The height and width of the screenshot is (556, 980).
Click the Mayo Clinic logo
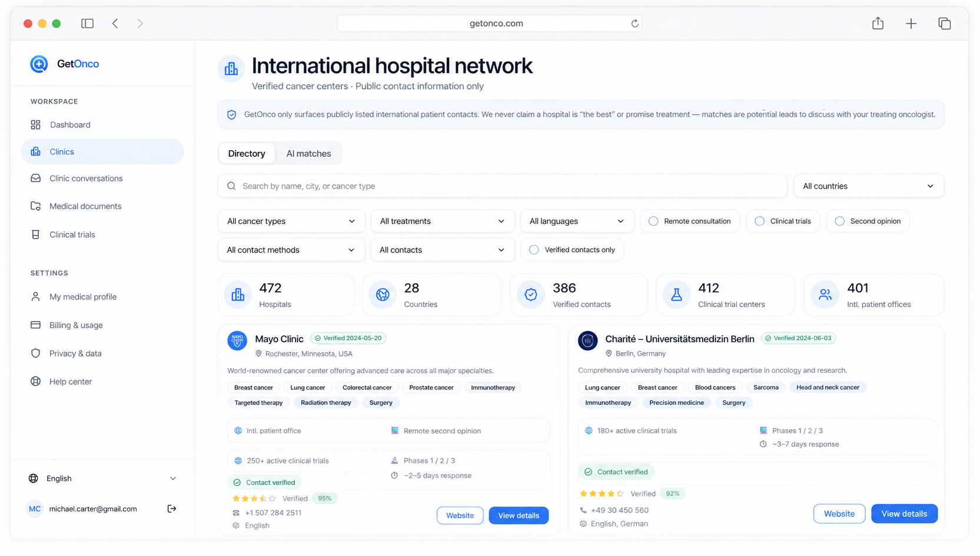point(237,340)
